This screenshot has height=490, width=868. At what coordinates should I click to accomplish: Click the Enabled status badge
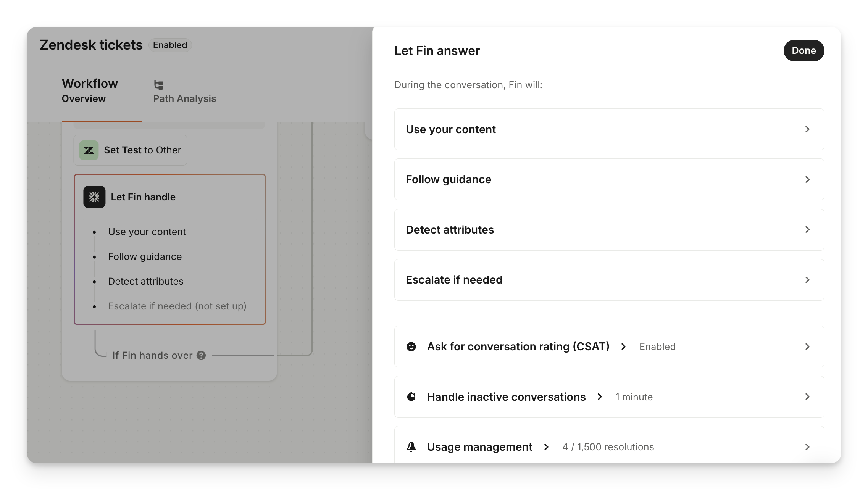click(170, 45)
